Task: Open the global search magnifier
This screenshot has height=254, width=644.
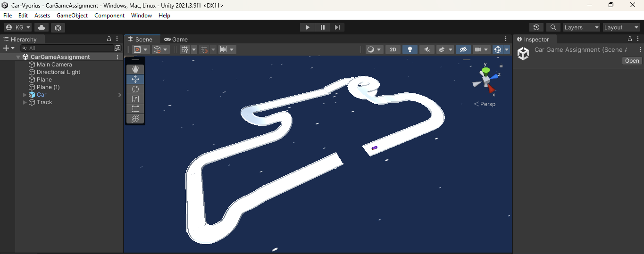Action: (553, 27)
